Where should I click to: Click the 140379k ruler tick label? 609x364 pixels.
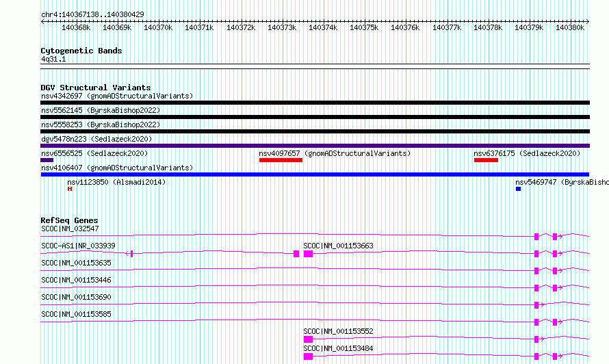(x=529, y=27)
